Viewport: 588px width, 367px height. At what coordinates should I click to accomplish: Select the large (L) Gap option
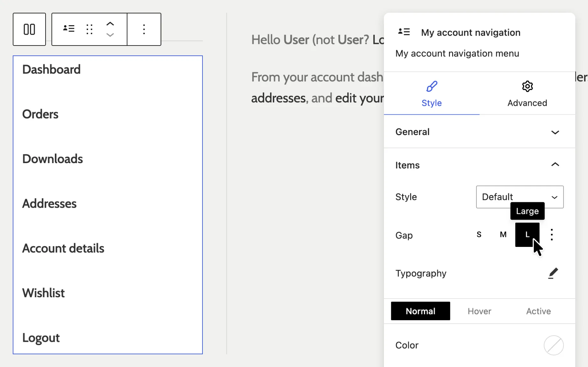527,235
